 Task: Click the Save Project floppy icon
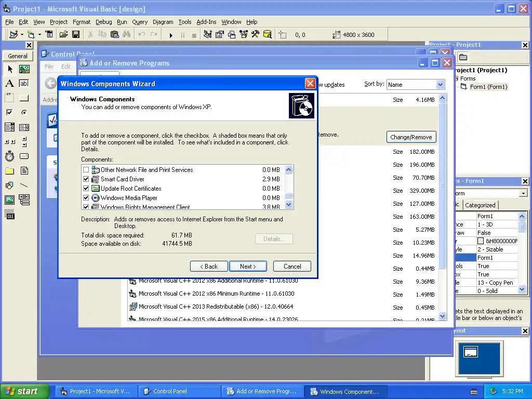pos(76,34)
